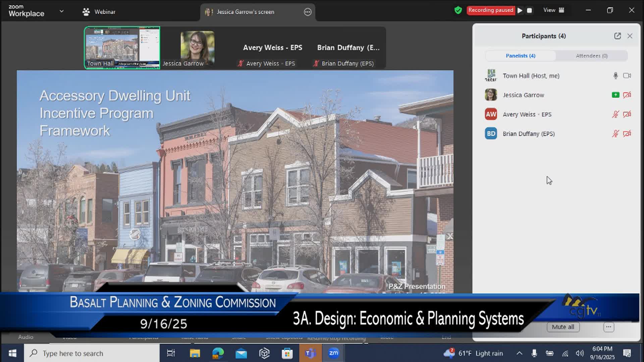This screenshot has height=362, width=644.
Task: Expand the Workplace dropdown
Action: pyautogui.click(x=61, y=10)
